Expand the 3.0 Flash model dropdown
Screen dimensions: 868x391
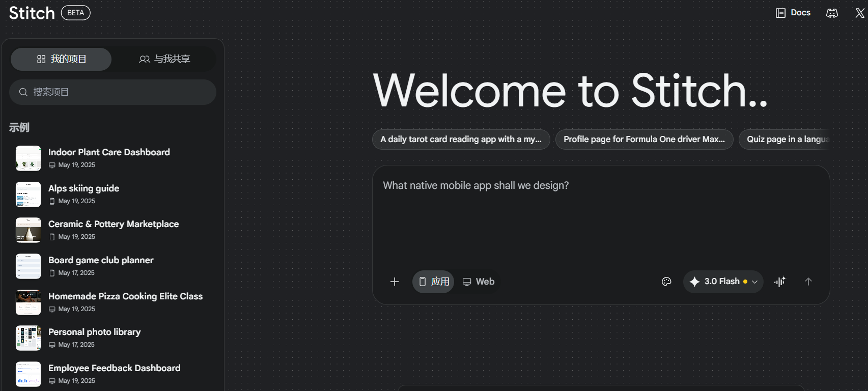pyautogui.click(x=723, y=282)
